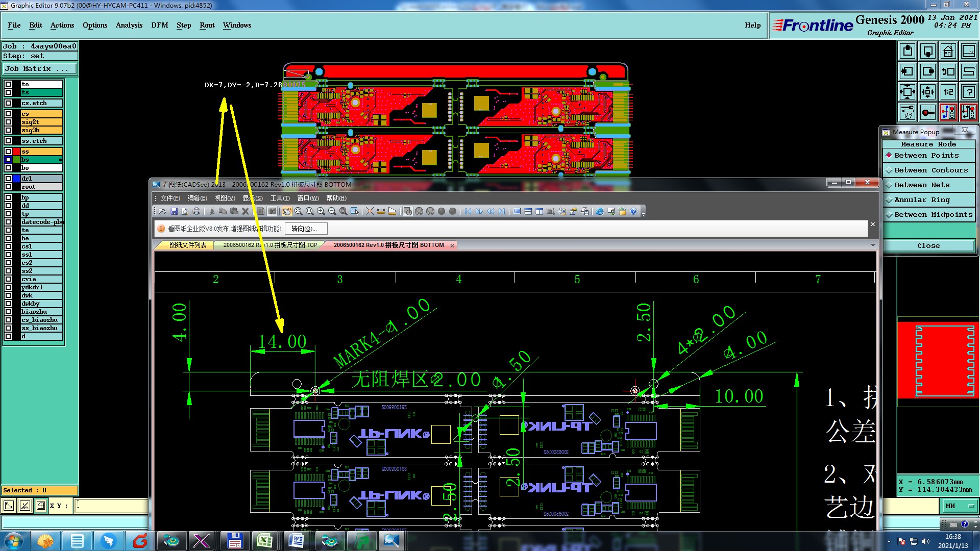This screenshot has height=551, width=980.
Task: Click the hand pan tool in CADSee
Action: click(287, 211)
